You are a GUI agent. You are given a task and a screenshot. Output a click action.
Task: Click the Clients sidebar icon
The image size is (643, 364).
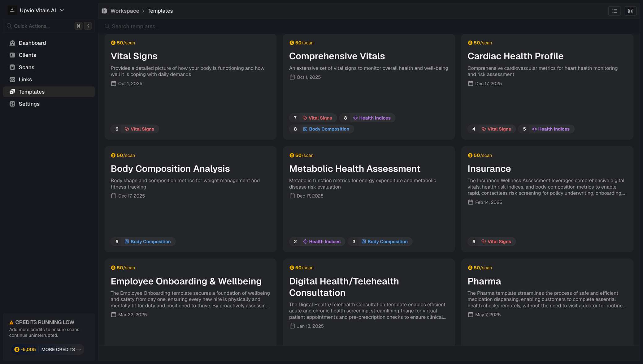pyautogui.click(x=12, y=55)
